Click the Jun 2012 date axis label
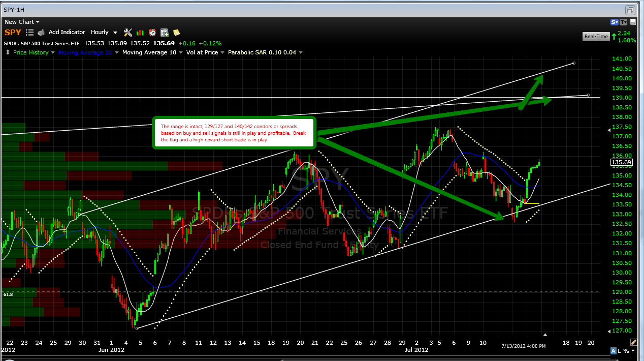 (111, 350)
